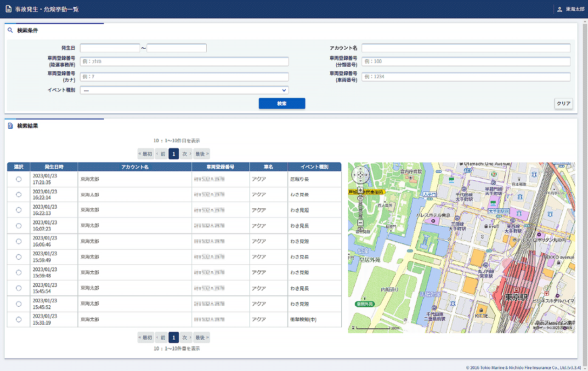Screen dimensions: 588x371
Task: Click the map zoom out minus button
Action: pyautogui.click(x=360, y=223)
